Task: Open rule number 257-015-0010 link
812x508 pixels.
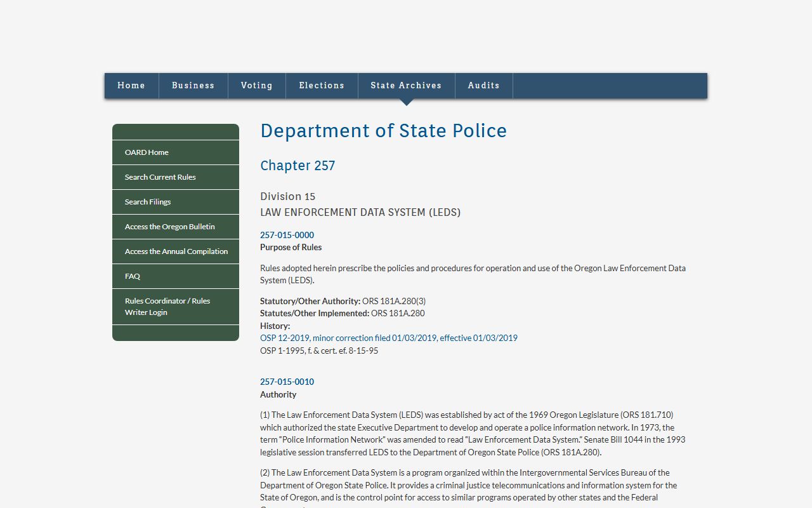Action: 287,382
